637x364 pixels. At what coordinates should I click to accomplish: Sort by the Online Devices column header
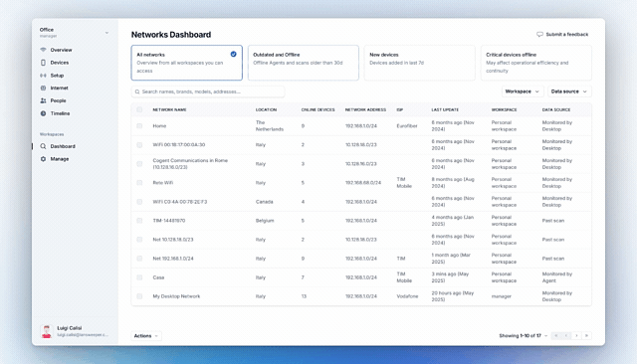318,110
